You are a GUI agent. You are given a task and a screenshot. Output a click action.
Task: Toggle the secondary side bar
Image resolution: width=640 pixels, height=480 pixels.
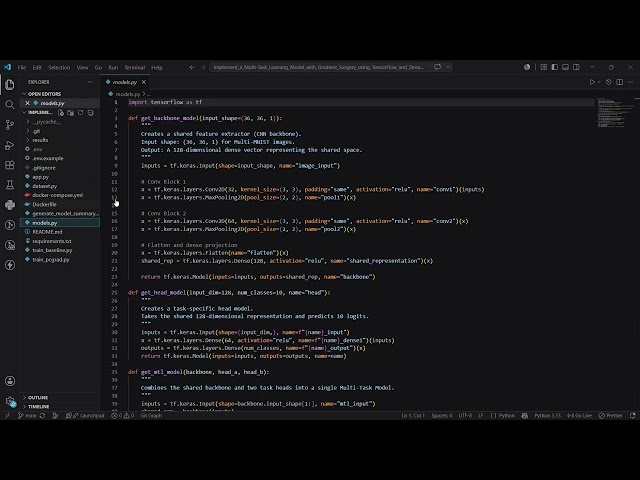(576, 67)
